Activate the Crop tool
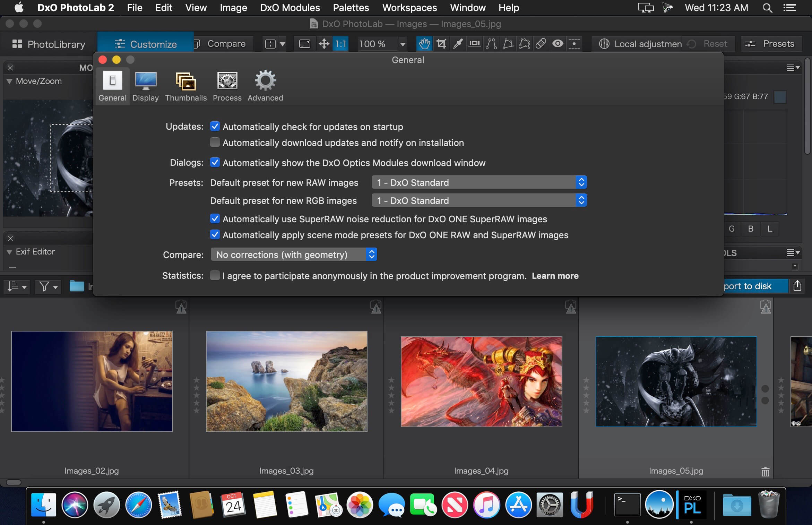This screenshot has height=525, width=812. click(441, 44)
